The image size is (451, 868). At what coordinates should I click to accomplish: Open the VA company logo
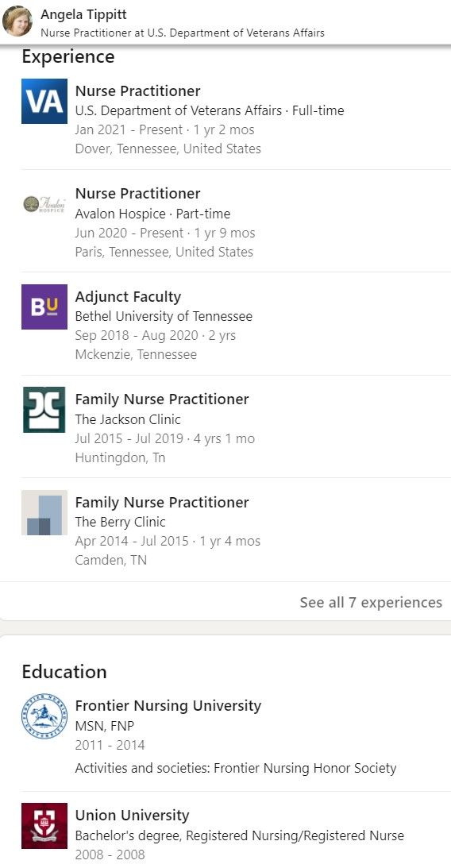(44, 102)
